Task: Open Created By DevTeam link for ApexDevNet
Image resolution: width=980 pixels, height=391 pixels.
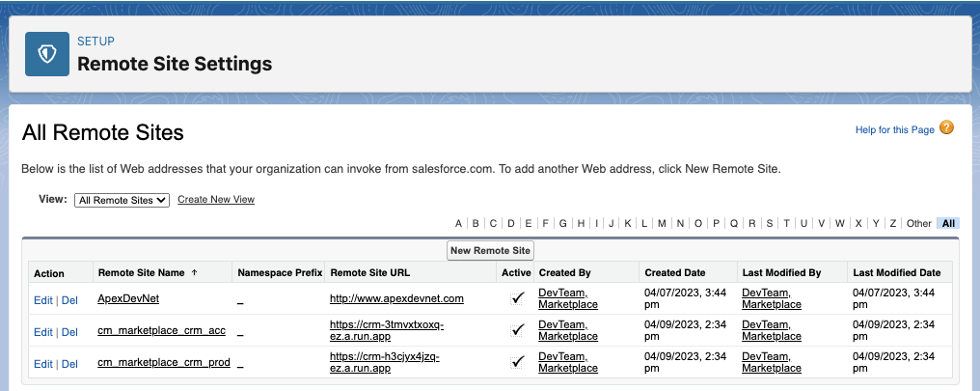Action: (x=568, y=298)
